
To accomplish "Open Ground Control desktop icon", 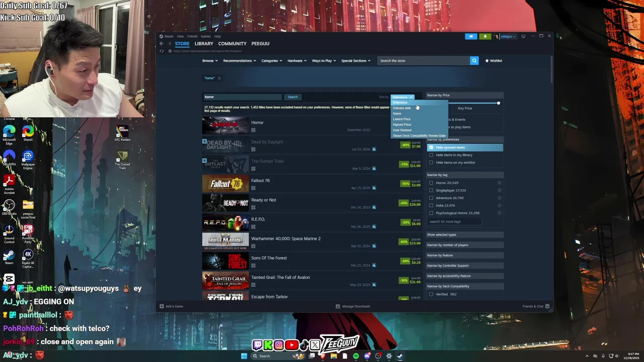I will [9, 234].
